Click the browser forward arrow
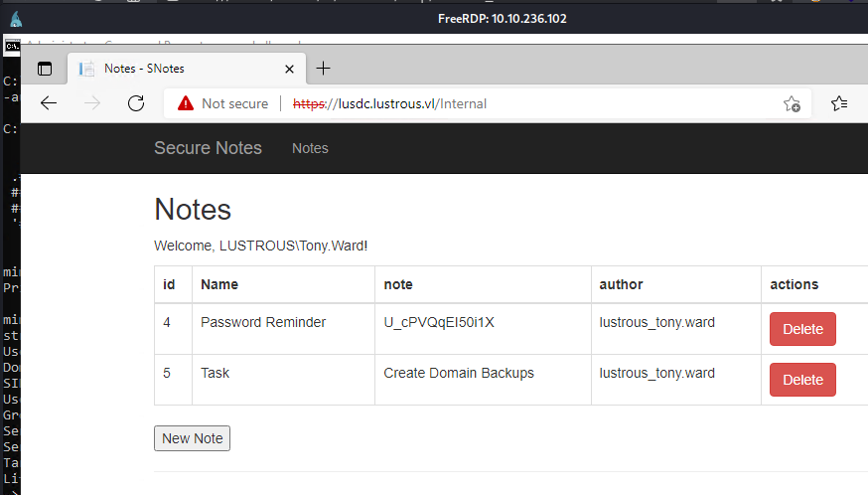 (x=92, y=103)
